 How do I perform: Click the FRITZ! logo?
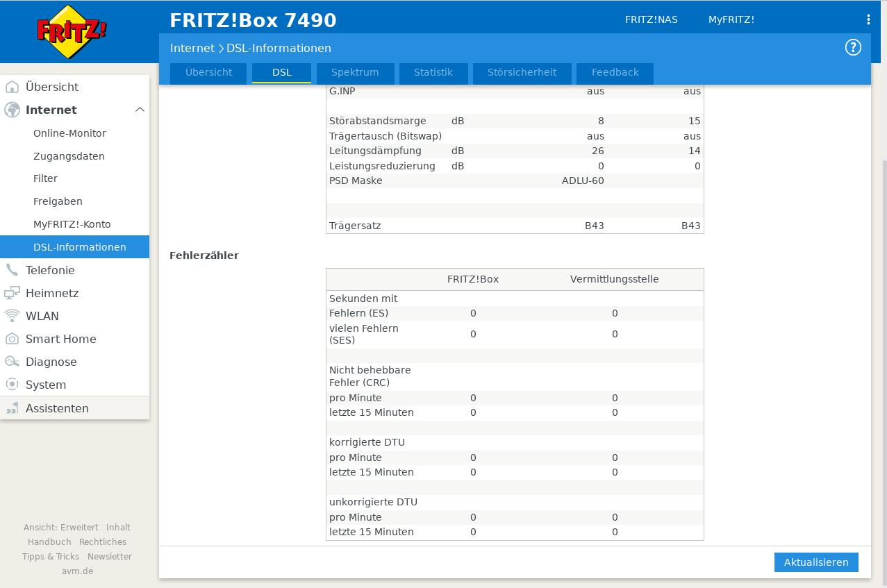click(72, 32)
